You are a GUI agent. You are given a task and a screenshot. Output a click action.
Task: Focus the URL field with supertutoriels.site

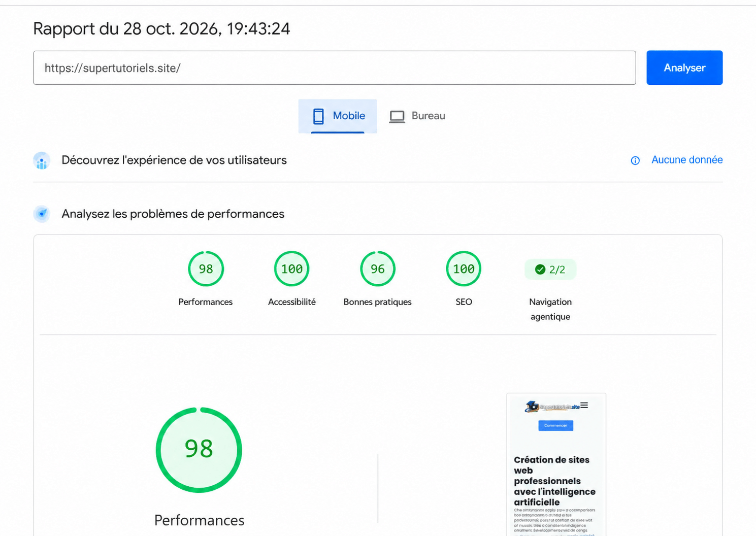[334, 68]
